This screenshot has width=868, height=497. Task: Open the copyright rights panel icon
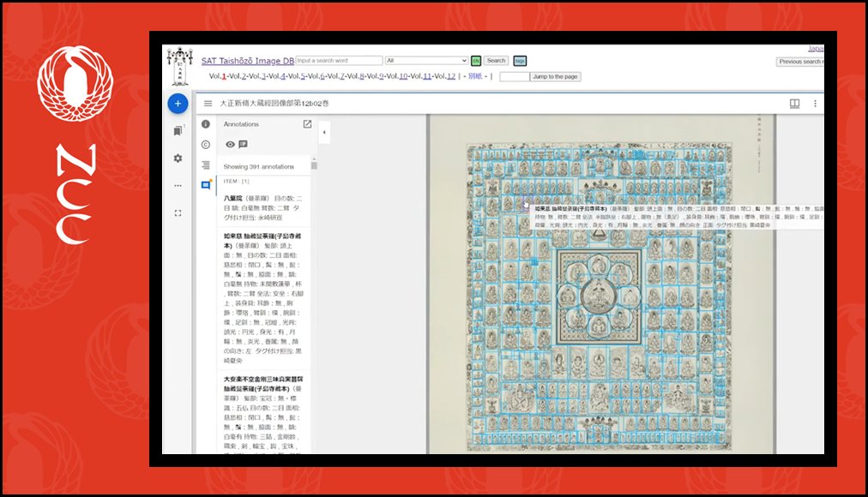(x=206, y=144)
